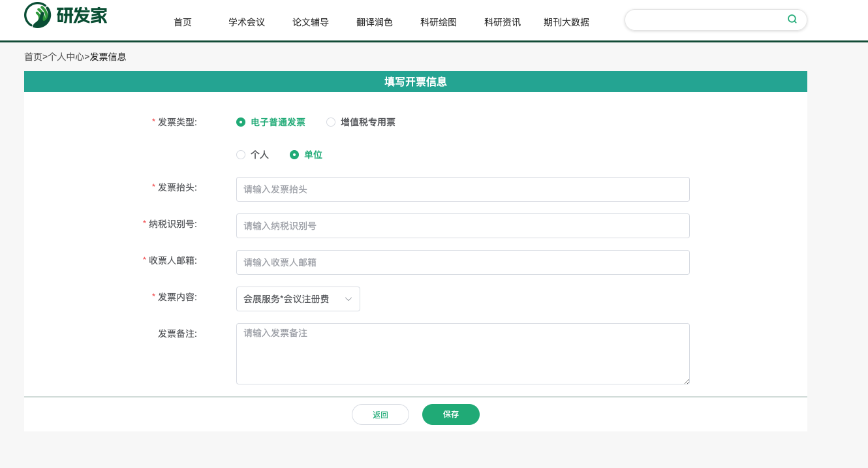Click into 纳税识别号 input field
Viewport: 868px width, 468px height.
point(462,226)
